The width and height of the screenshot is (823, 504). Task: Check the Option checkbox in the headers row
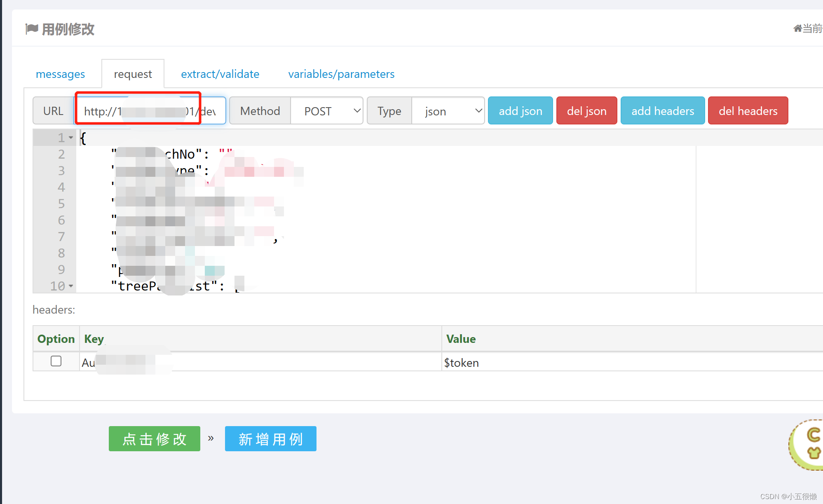(56, 361)
